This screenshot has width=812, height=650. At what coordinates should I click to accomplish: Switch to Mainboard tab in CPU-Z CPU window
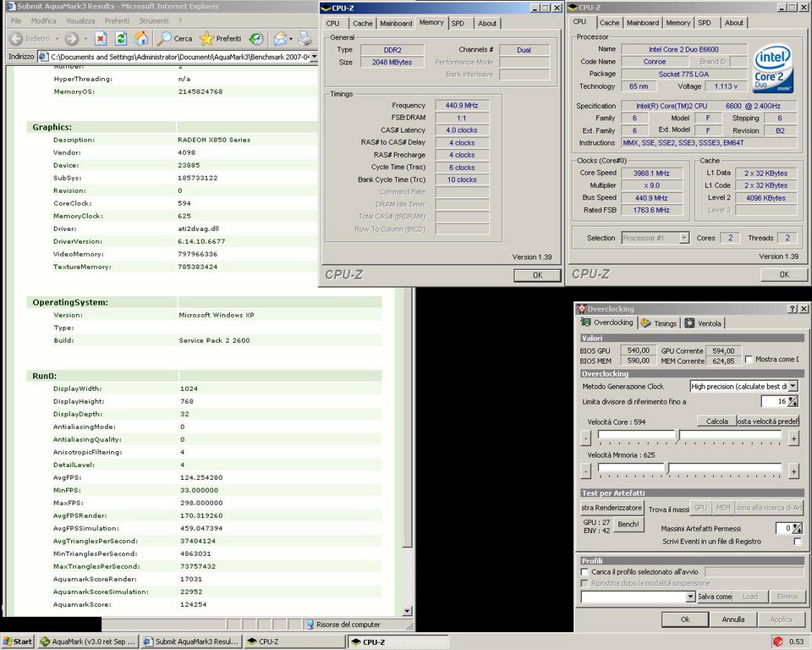point(643,23)
